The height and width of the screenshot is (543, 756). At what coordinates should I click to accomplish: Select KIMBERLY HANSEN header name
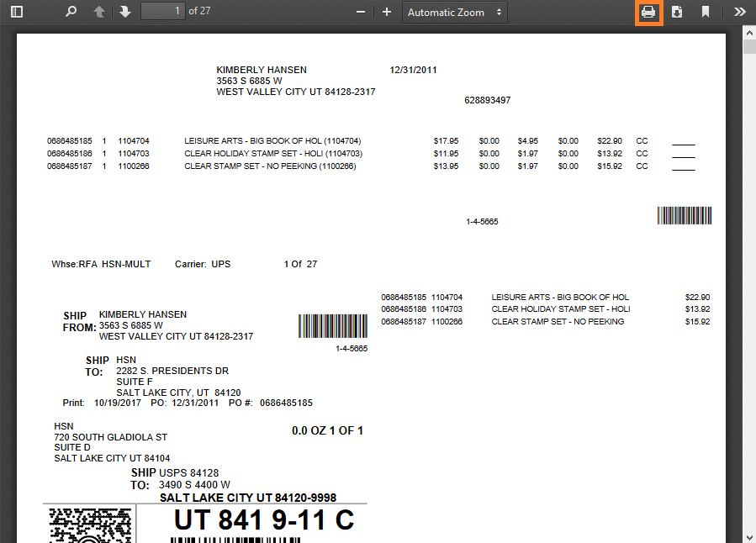coord(262,70)
